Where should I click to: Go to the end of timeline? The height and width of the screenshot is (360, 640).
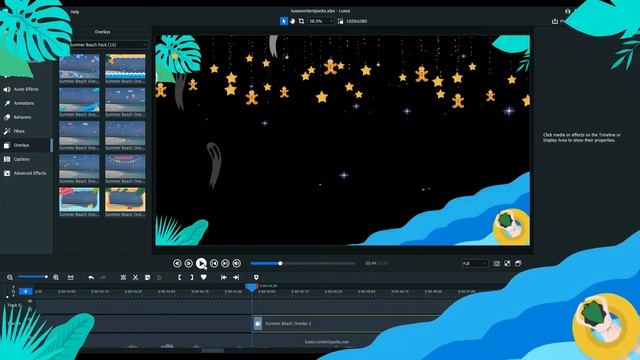[x=236, y=278]
